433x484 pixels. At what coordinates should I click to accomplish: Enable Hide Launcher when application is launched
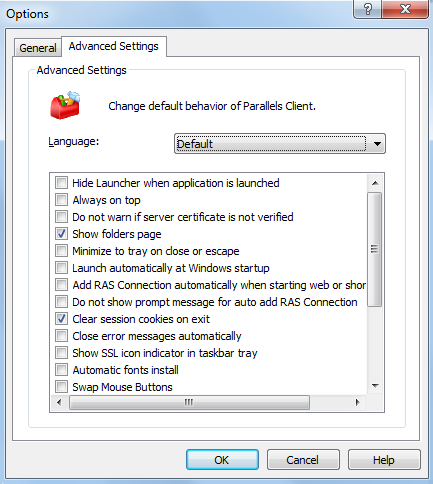[61, 183]
